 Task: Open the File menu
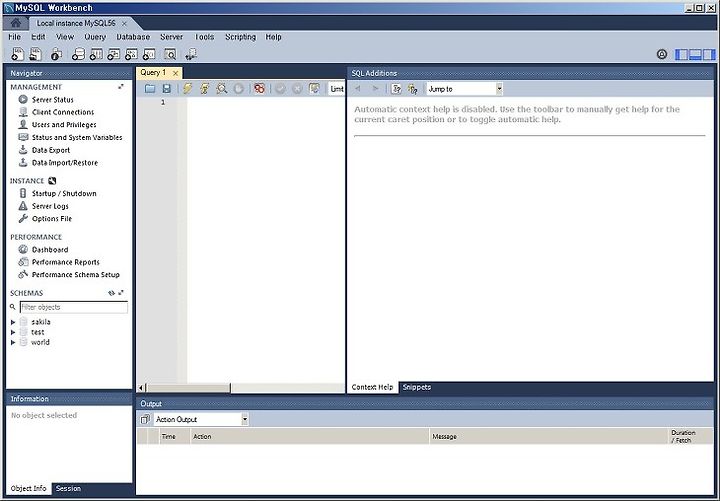point(14,37)
